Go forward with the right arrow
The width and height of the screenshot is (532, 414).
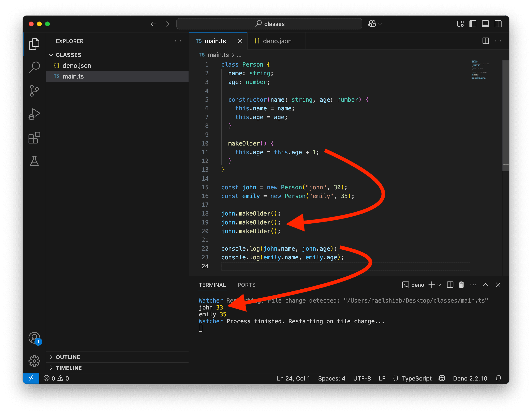coord(166,24)
